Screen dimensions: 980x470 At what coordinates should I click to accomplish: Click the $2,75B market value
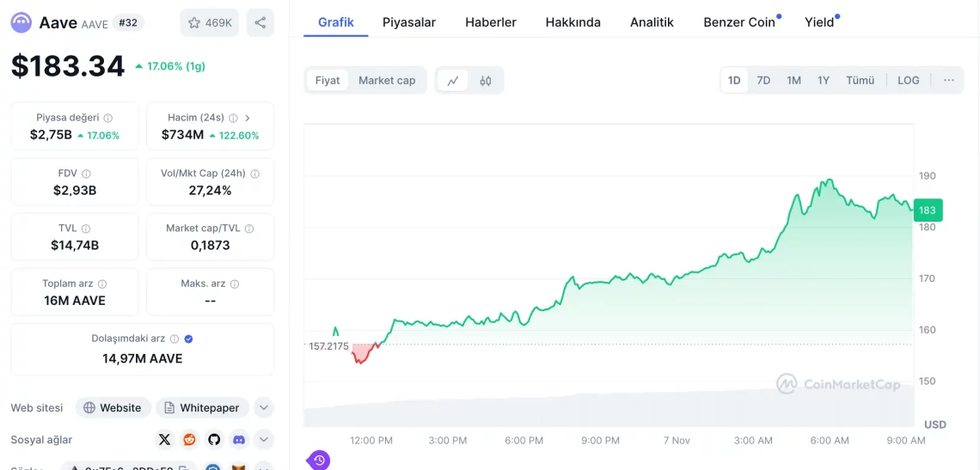point(51,135)
